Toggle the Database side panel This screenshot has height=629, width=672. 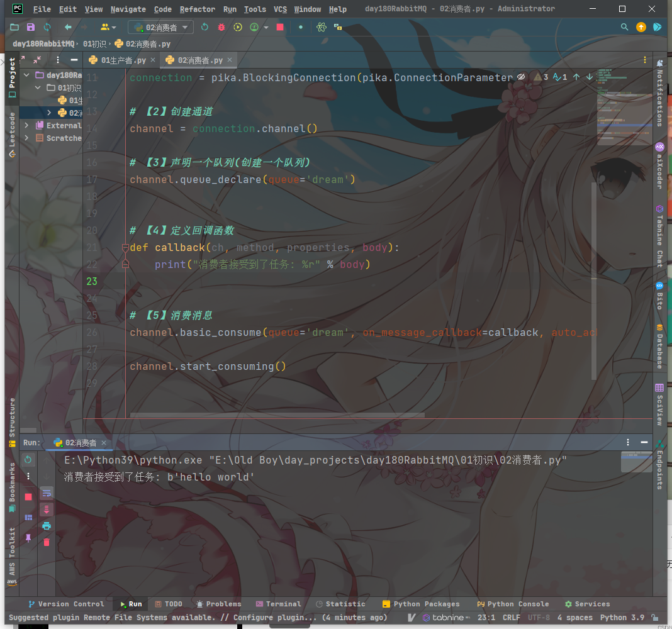click(659, 347)
